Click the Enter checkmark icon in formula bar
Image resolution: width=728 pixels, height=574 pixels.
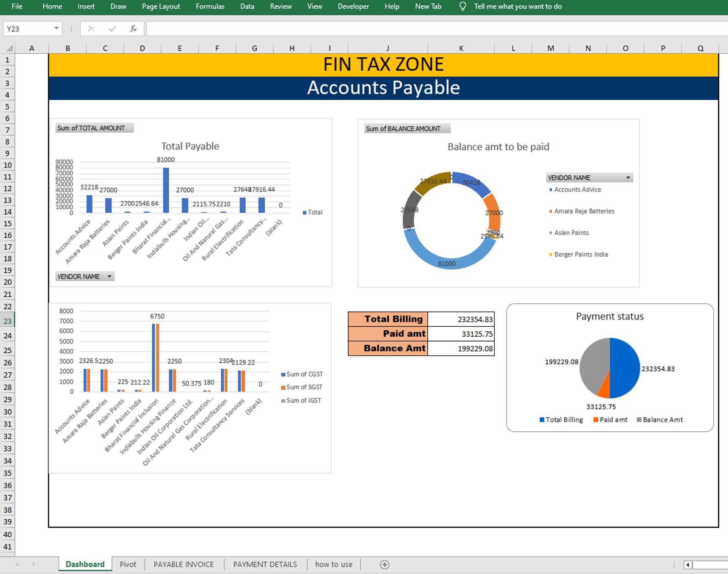[112, 29]
